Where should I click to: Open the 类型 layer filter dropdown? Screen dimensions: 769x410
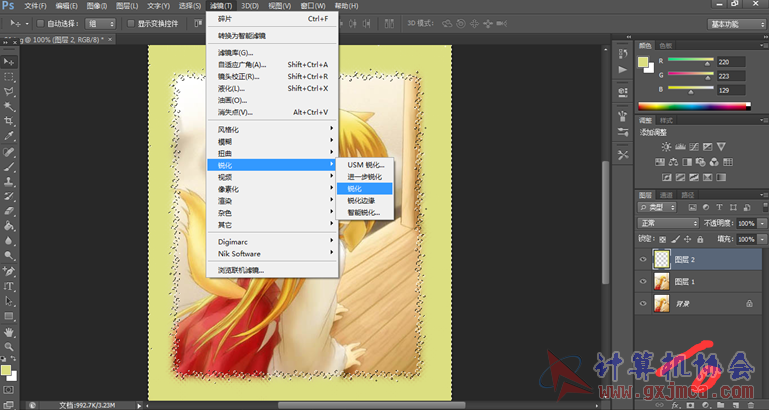tap(657, 207)
